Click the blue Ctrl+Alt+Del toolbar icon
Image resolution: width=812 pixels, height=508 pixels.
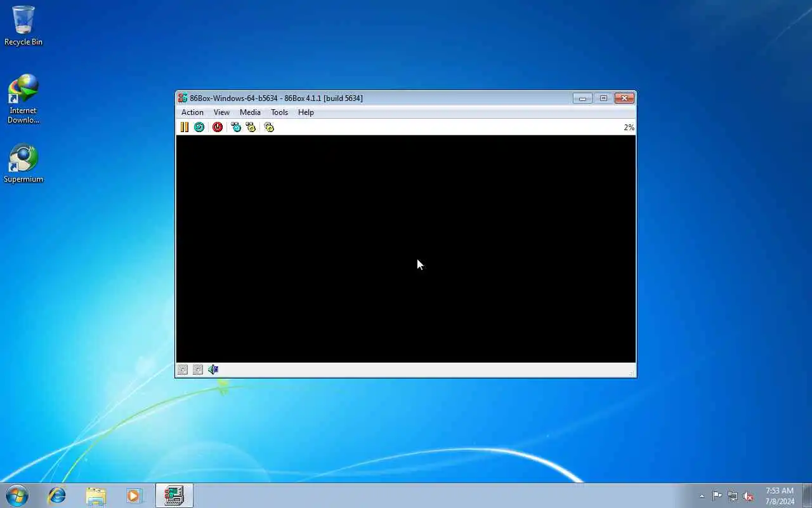236,127
